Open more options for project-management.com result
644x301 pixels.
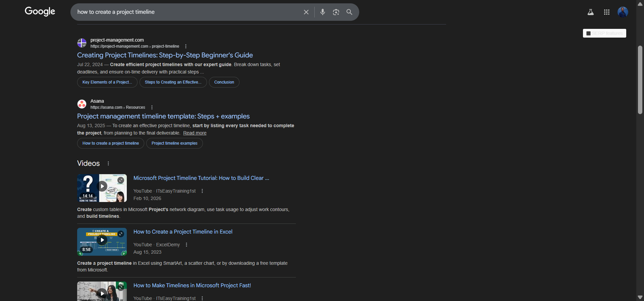coord(186,46)
